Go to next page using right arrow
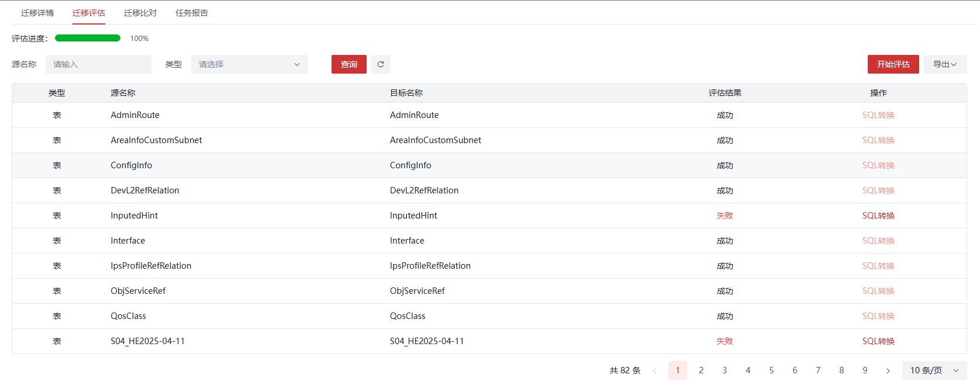The width and height of the screenshot is (980, 392). click(888, 370)
